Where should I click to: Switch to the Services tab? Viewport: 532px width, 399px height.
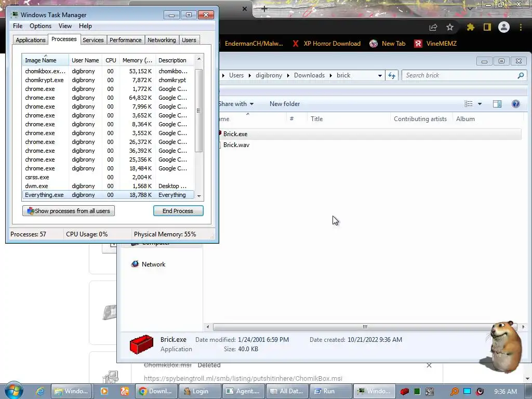pos(94,40)
